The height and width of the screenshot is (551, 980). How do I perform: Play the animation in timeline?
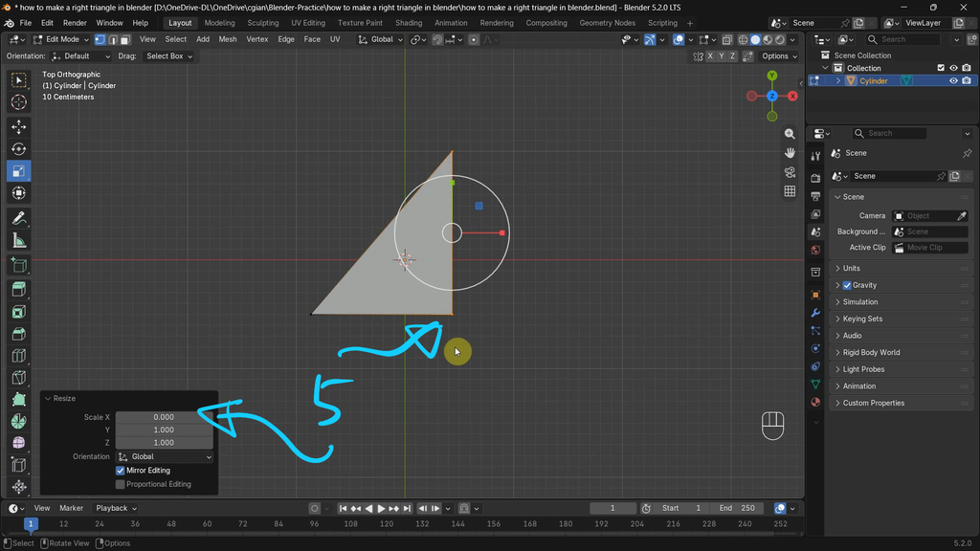tap(381, 509)
